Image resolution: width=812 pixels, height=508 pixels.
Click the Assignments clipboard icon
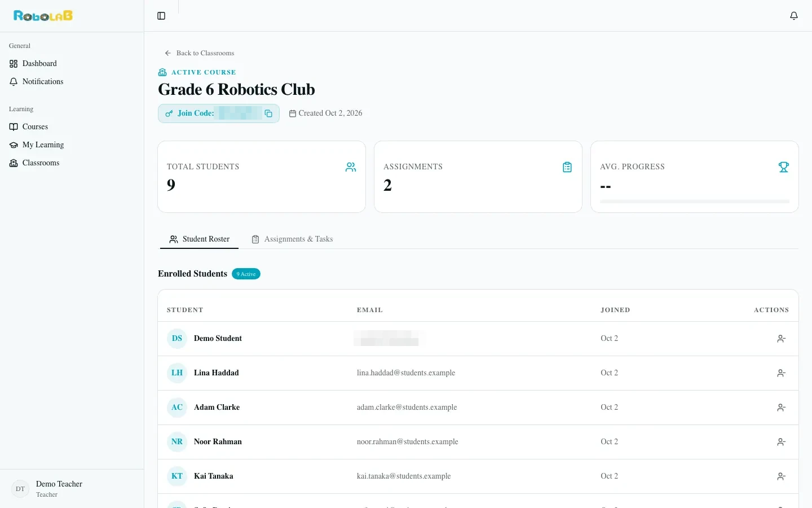click(x=567, y=167)
